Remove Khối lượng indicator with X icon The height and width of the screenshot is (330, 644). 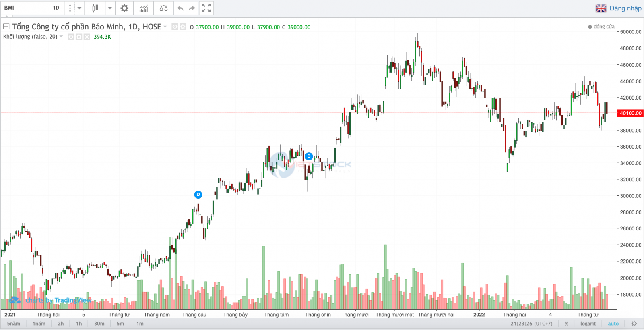pyautogui.click(x=87, y=37)
